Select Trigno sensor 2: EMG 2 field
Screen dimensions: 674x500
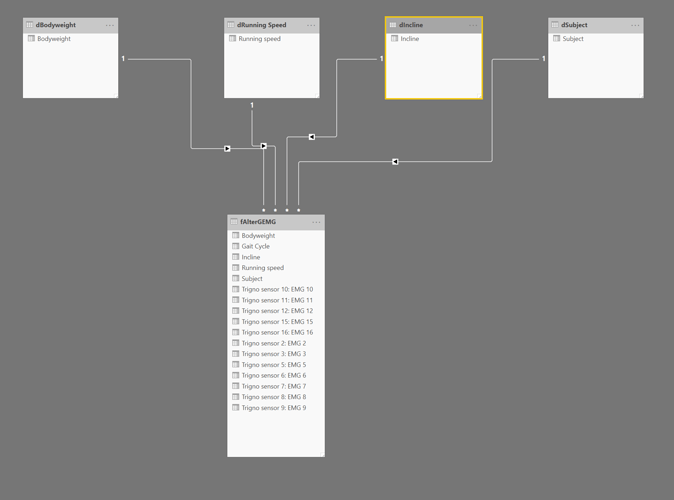(x=276, y=343)
